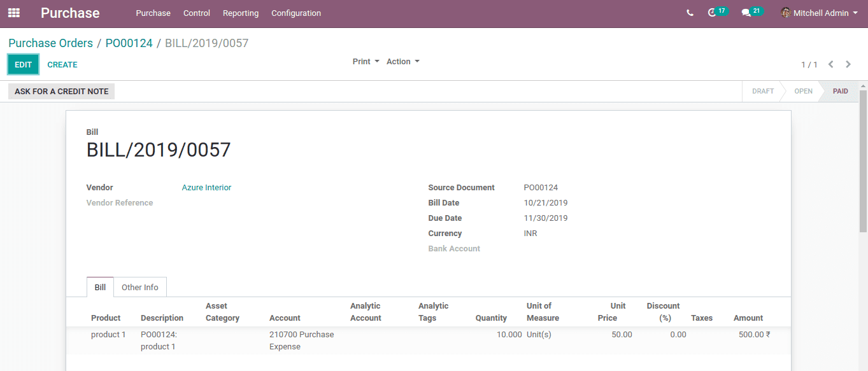Click the Source Document value PO00124

coord(541,188)
